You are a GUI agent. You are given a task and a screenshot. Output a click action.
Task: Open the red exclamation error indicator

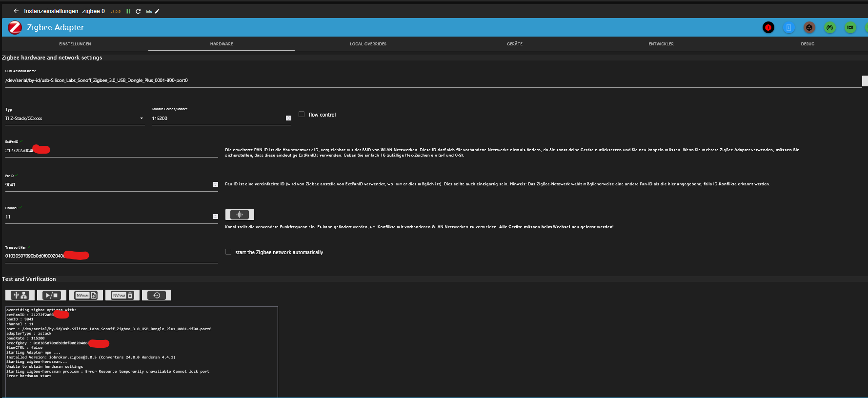click(768, 28)
